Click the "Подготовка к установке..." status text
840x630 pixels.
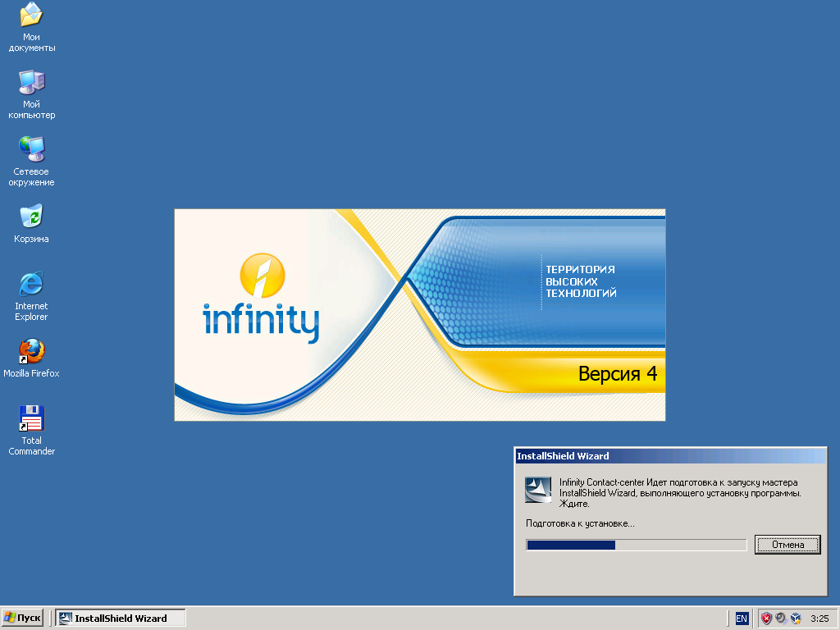click(580, 523)
